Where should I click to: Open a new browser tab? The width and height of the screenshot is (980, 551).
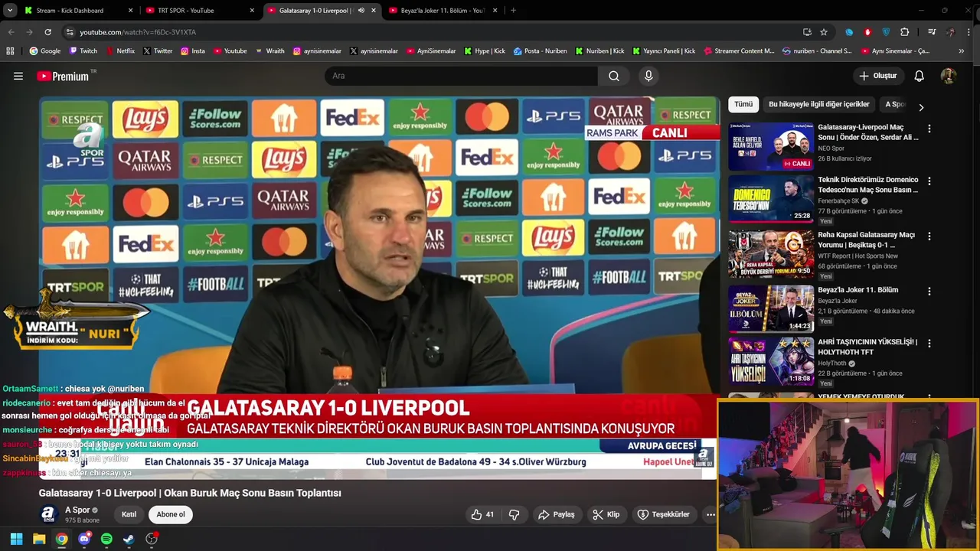click(x=513, y=11)
